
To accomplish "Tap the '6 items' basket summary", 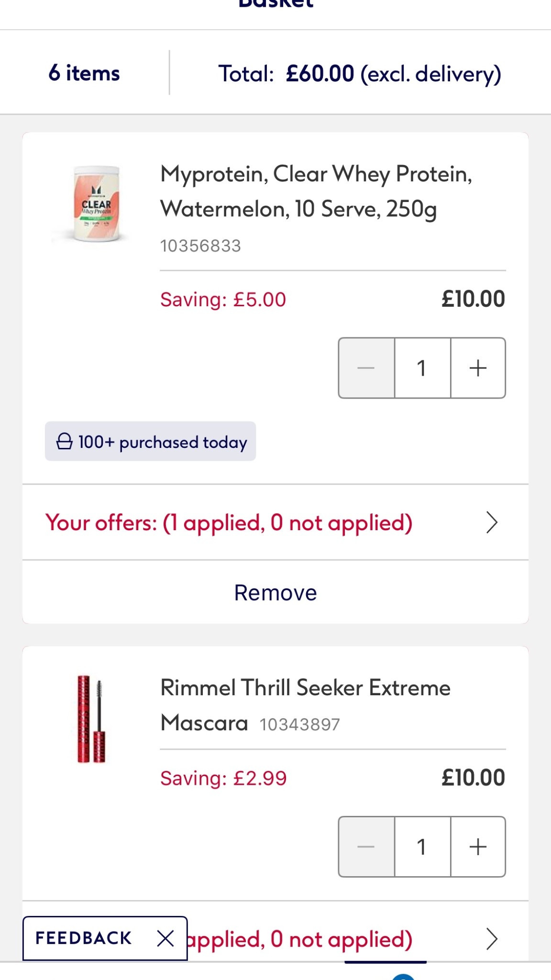I will pyautogui.click(x=84, y=73).
